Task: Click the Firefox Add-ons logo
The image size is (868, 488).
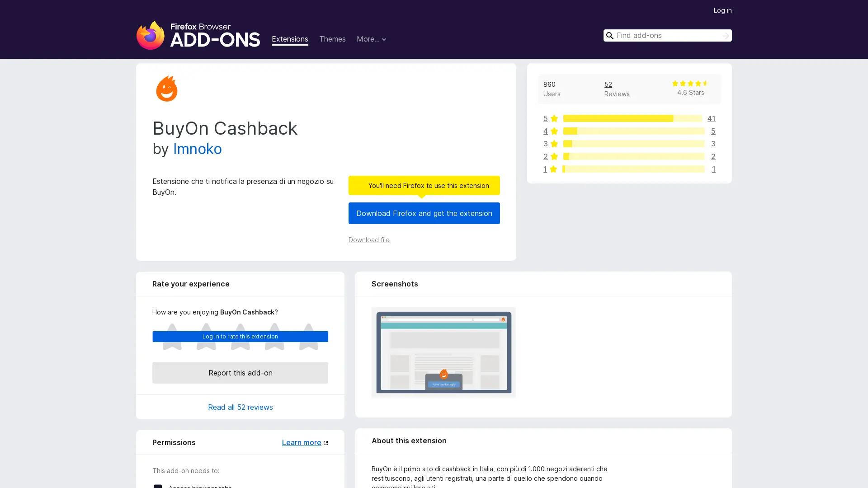Action: 198,36
